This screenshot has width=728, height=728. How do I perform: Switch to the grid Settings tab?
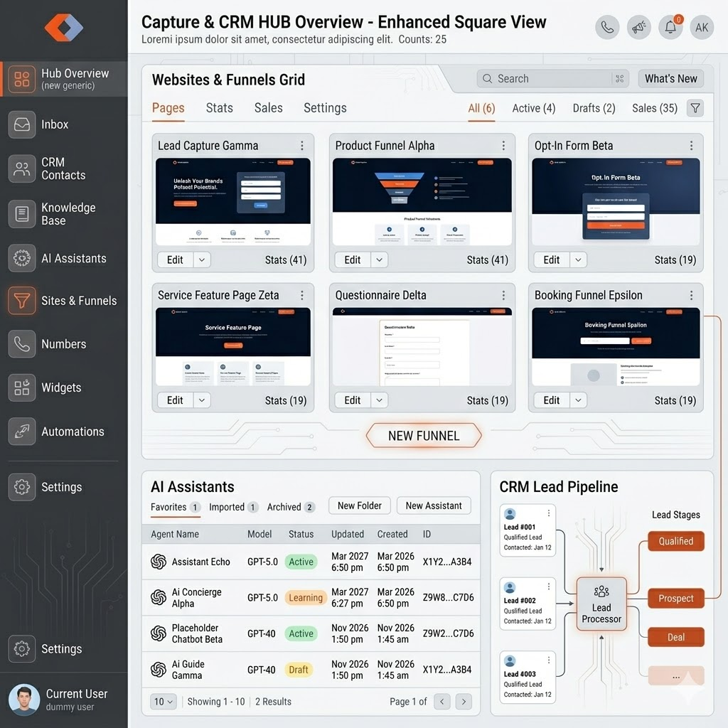pos(325,108)
